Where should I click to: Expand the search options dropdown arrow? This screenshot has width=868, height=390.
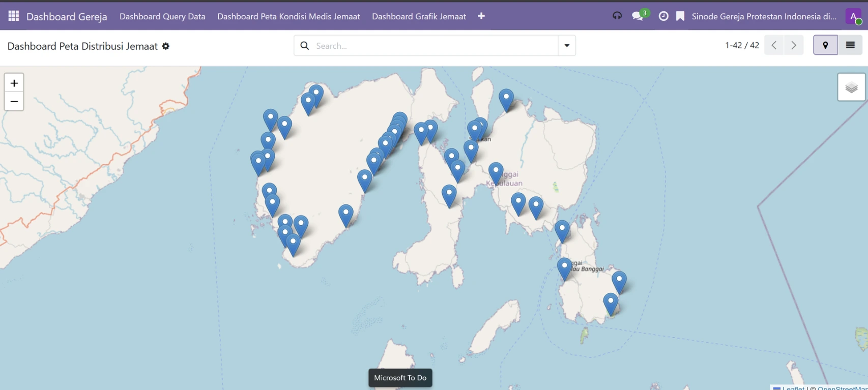click(x=567, y=46)
